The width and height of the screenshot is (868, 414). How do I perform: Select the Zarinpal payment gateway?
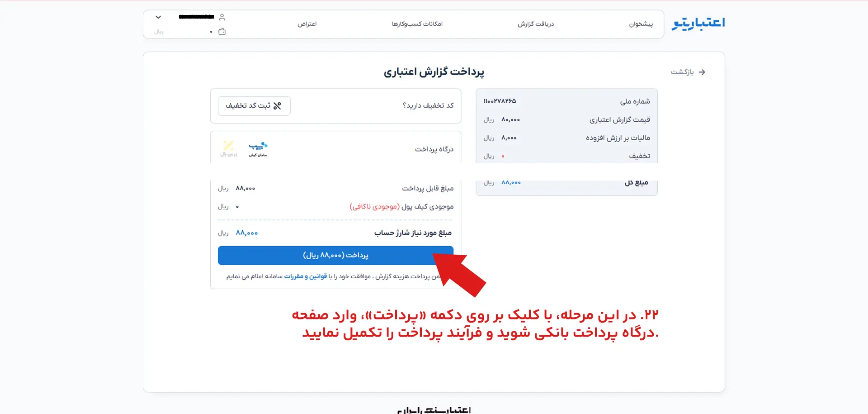click(229, 149)
